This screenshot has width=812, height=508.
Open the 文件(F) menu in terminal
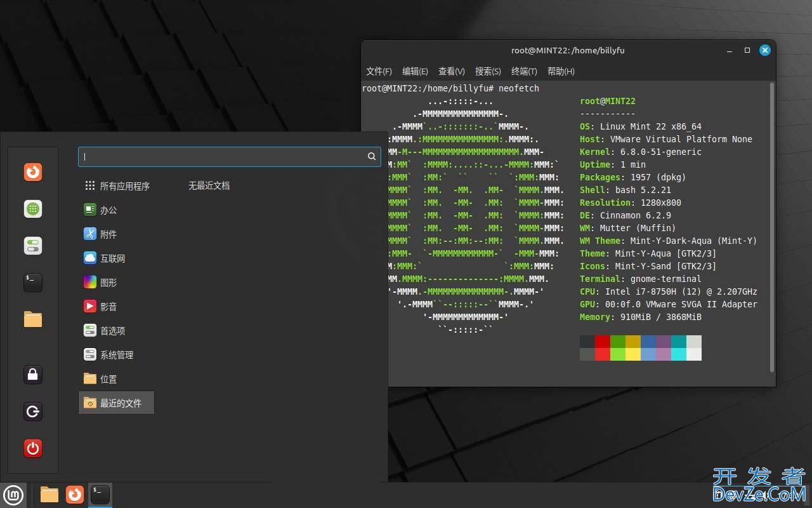tap(379, 71)
